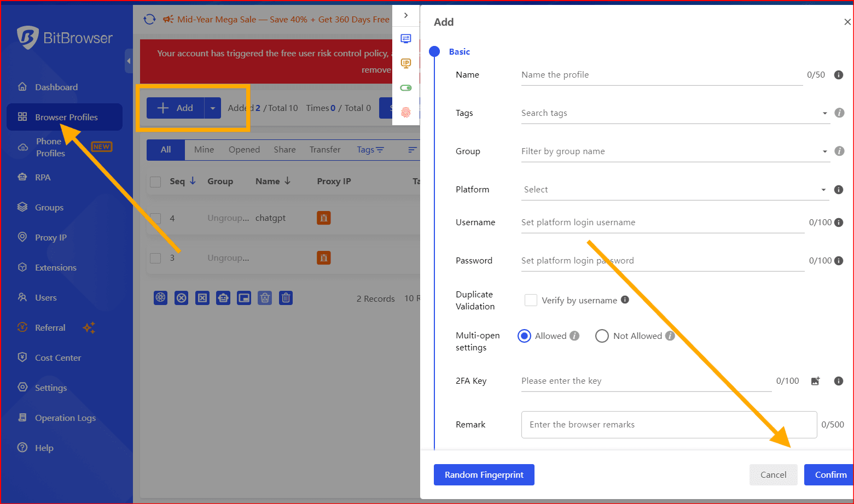Switch to the Opened tab
Screen dimensions: 854x504
click(x=244, y=150)
